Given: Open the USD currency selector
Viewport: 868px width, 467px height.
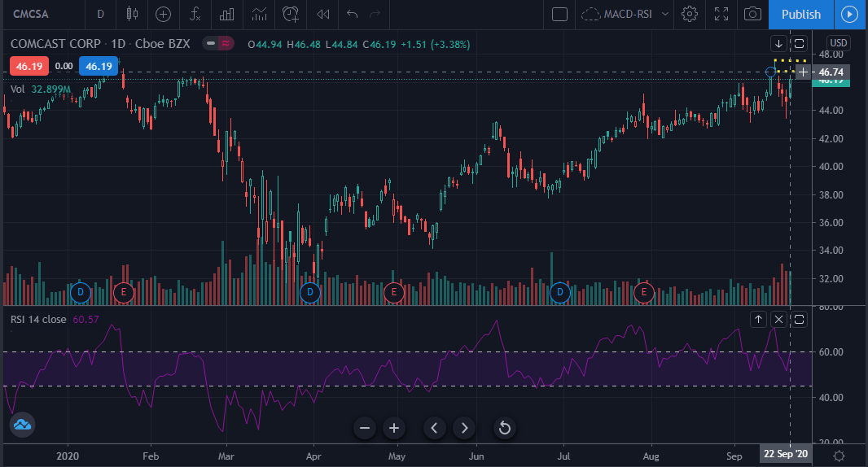Looking at the screenshot, I should [838, 43].
